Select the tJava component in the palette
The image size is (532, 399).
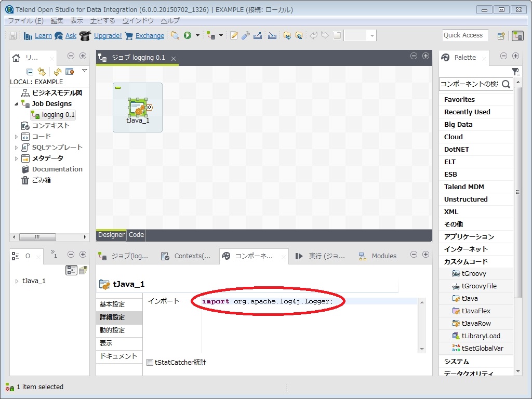[x=473, y=298]
